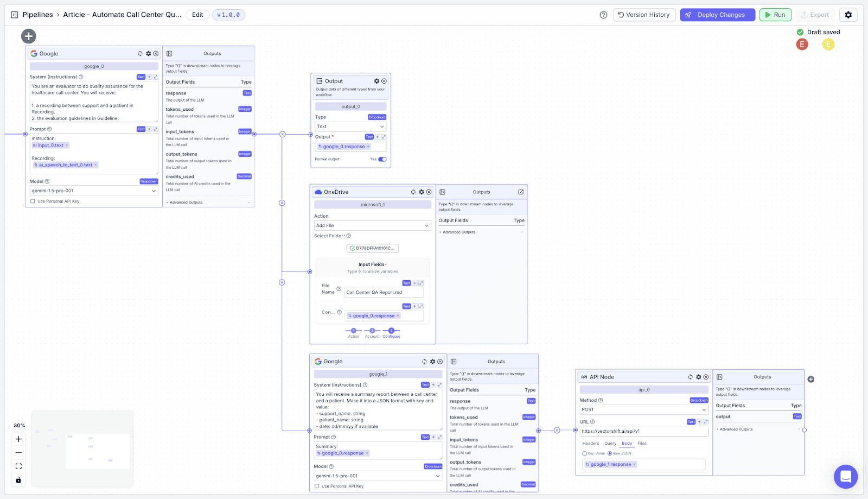Screen dimensions: 868x499
Task: Refresh the API Node
Action: [690, 377]
